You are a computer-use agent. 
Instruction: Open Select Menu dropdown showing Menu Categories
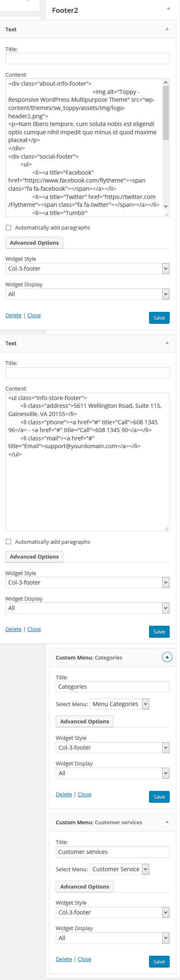click(x=119, y=704)
